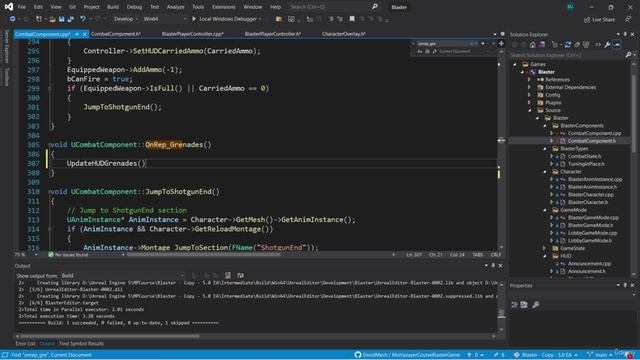The image size is (640, 360).
Task: Click the Save All icon
Action: click(x=71, y=19)
